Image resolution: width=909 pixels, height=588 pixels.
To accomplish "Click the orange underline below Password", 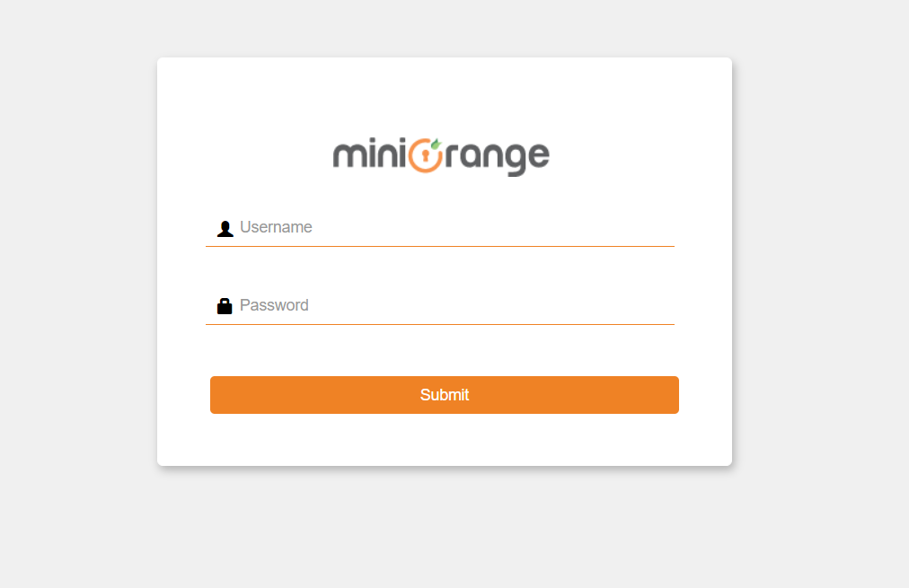I will [440, 324].
